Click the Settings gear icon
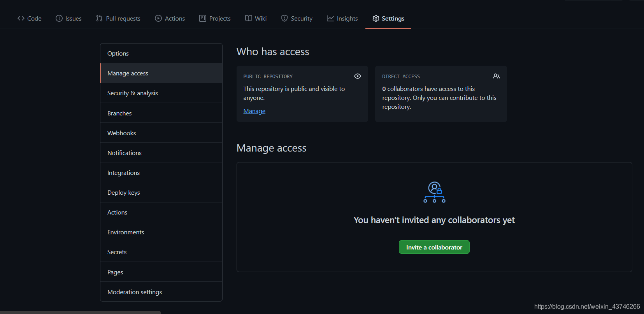644x314 pixels. point(376,18)
